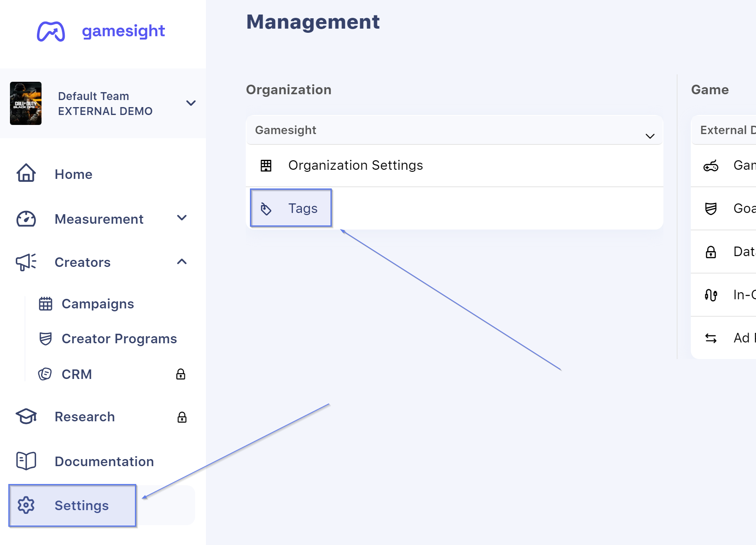The image size is (756, 545).
Task: Click the Management page title
Action: point(313,22)
